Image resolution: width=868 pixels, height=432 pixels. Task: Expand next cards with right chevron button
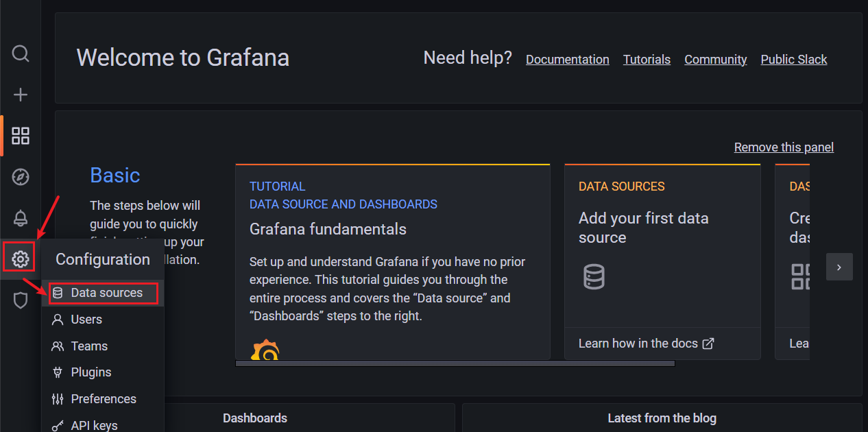coord(839,267)
